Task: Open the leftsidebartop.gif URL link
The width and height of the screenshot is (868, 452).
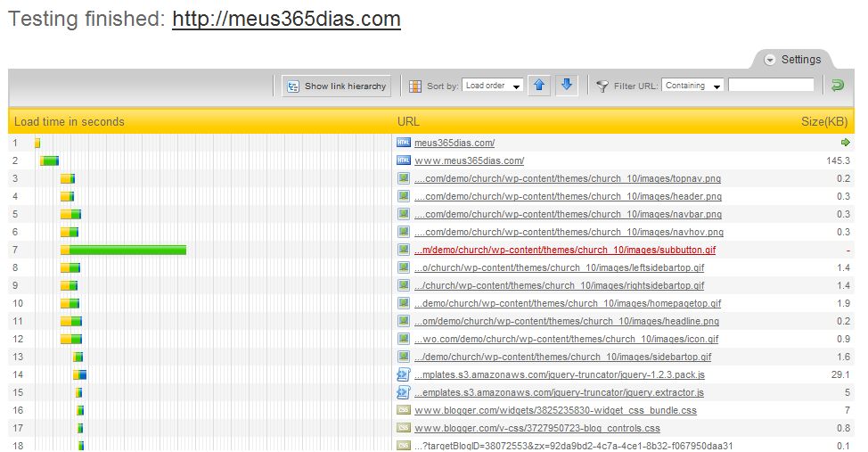Action: point(559,267)
